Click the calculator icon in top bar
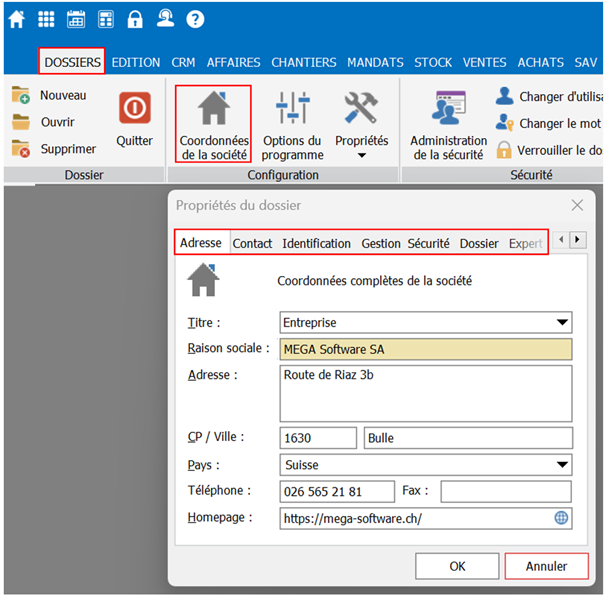 106,19
